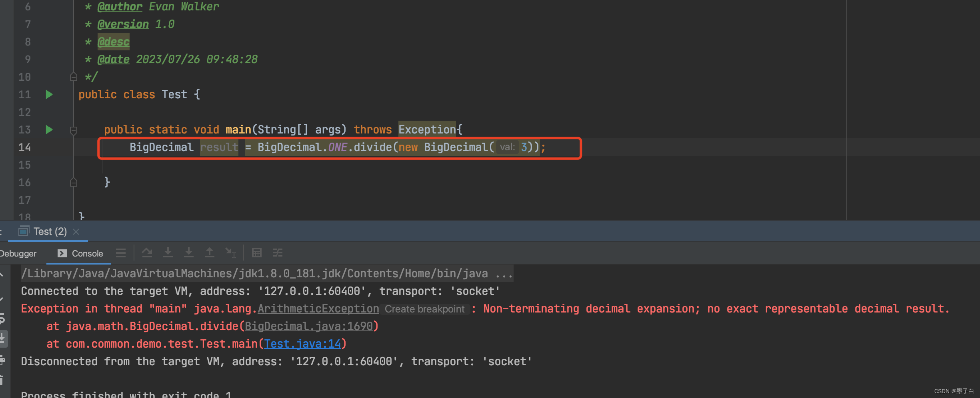The height and width of the screenshot is (398, 980).
Task: Click the Step Out debugger icon
Action: pos(210,253)
